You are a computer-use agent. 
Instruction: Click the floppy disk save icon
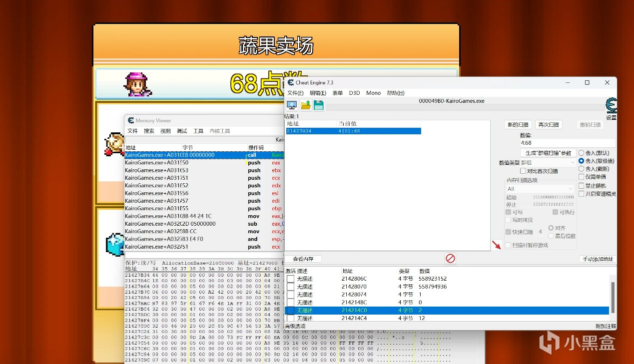pos(318,105)
